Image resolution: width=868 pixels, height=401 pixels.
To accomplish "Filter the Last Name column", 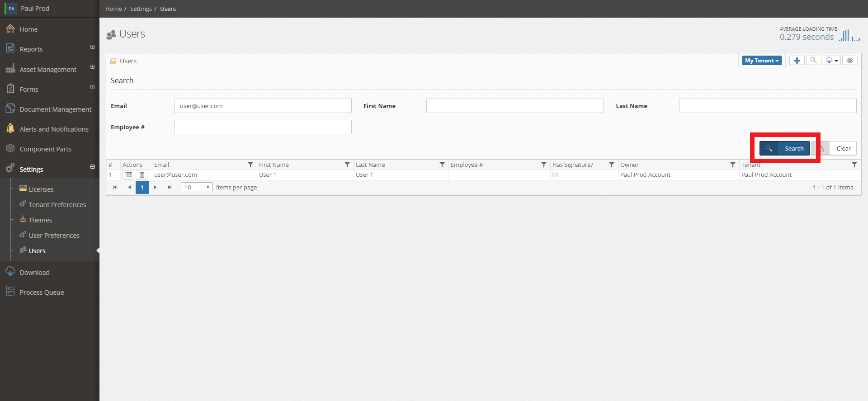I will 442,165.
